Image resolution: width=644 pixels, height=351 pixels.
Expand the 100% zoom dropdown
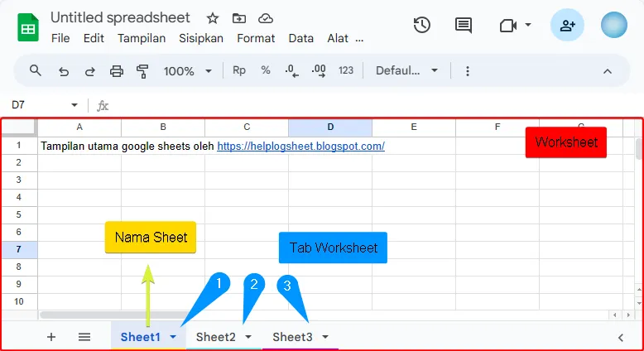coord(188,71)
